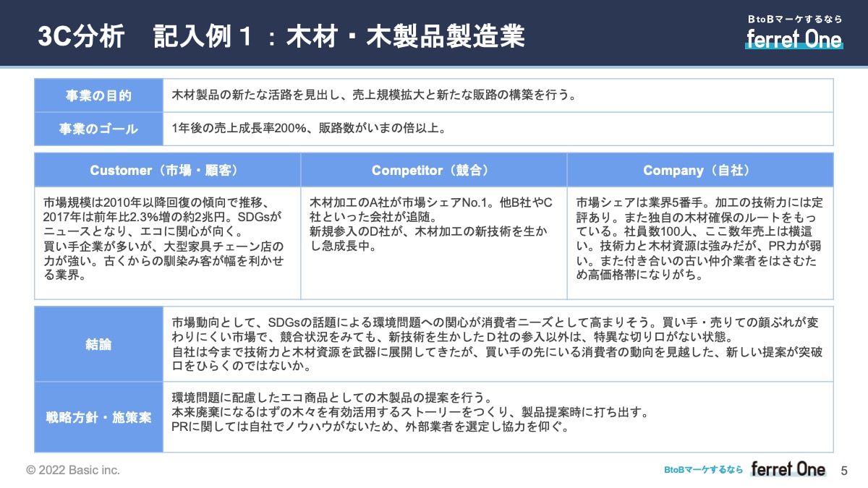
Task: Click the Customer（市場・顧客）column header
Action: tap(168, 170)
